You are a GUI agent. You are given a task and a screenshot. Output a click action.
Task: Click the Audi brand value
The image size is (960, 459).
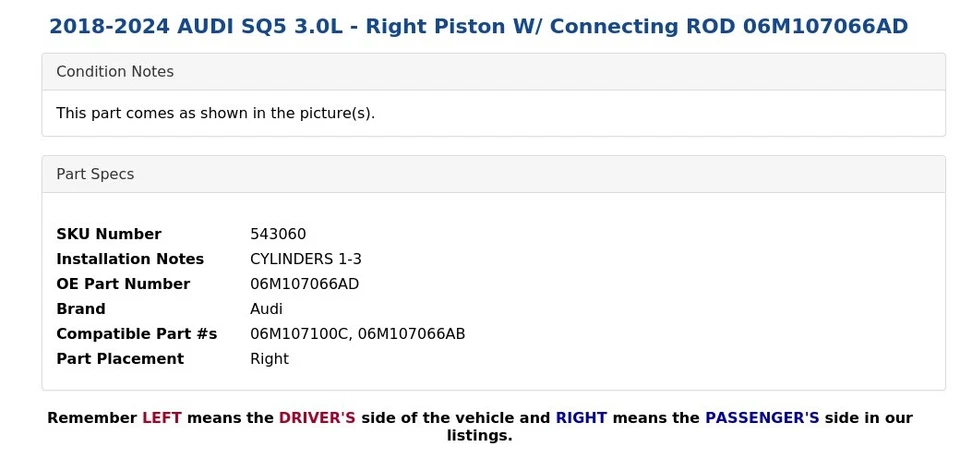pyautogui.click(x=266, y=309)
